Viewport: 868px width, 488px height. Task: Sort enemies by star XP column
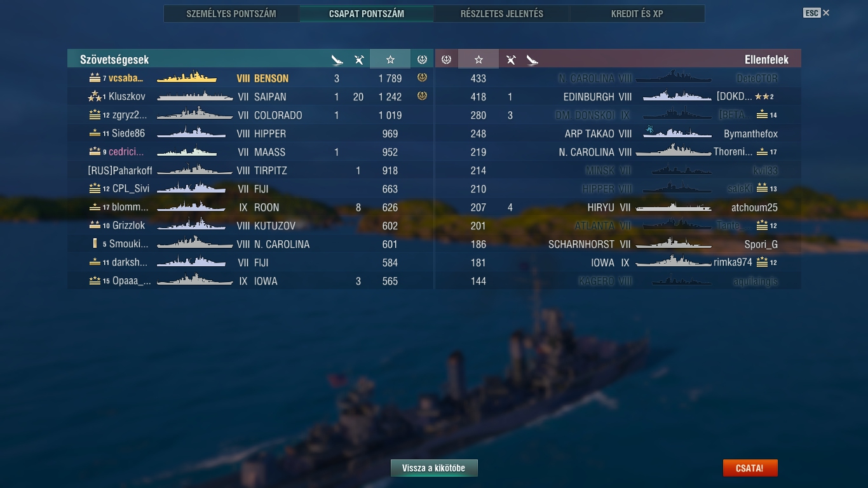[x=478, y=59]
